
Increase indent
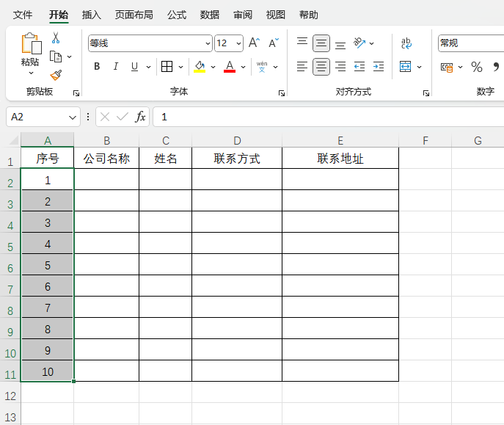[x=379, y=67]
